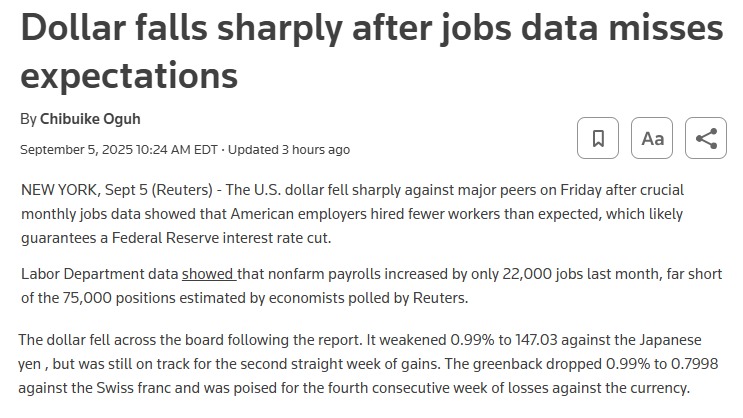Bookmark this article with the save icon
Image resolution: width=743 pixels, height=418 pixels.
tap(598, 138)
